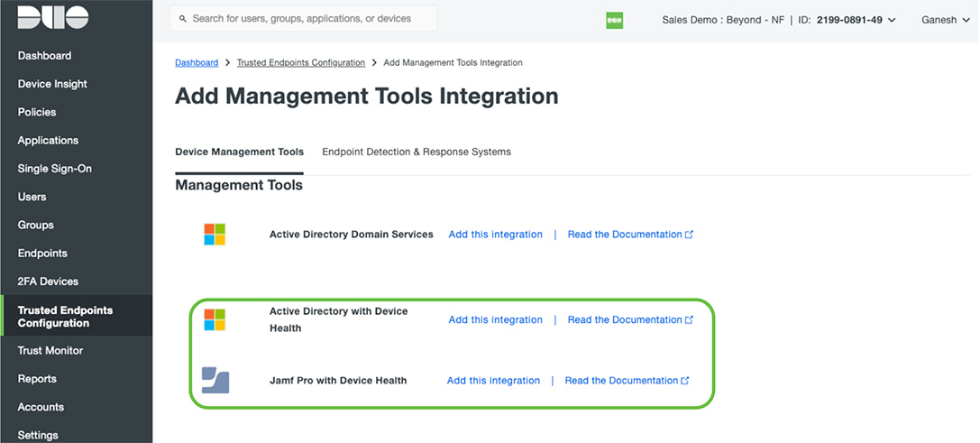Click the Duo logo in the sidebar
This screenshot has width=980, height=443.
pyautogui.click(x=53, y=17)
